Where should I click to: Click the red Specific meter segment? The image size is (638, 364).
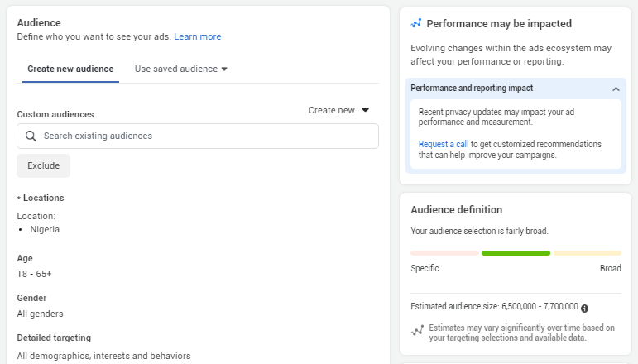coord(444,253)
